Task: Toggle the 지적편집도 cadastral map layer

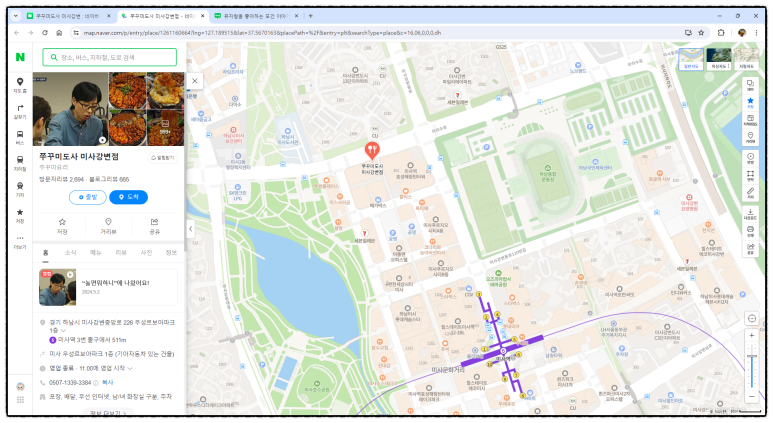Action: [750, 120]
